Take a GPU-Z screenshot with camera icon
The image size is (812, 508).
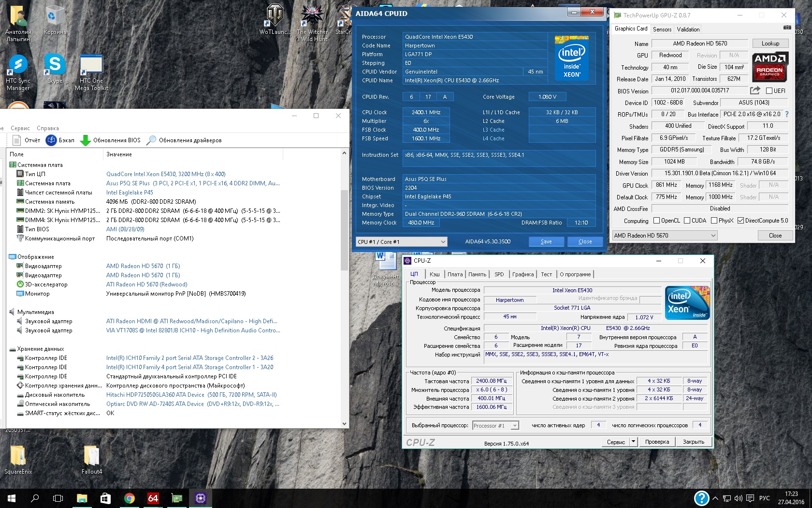click(787, 28)
